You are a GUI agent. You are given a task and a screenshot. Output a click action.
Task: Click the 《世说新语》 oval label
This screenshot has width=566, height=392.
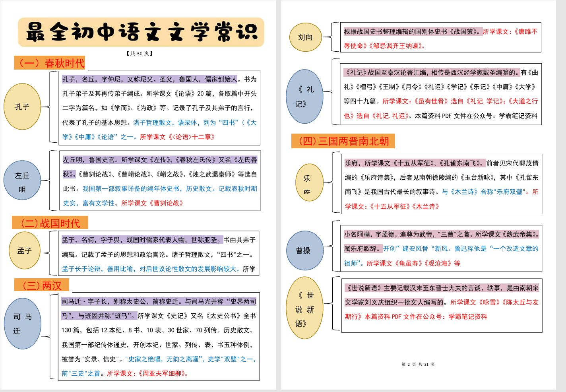tap(304, 308)
